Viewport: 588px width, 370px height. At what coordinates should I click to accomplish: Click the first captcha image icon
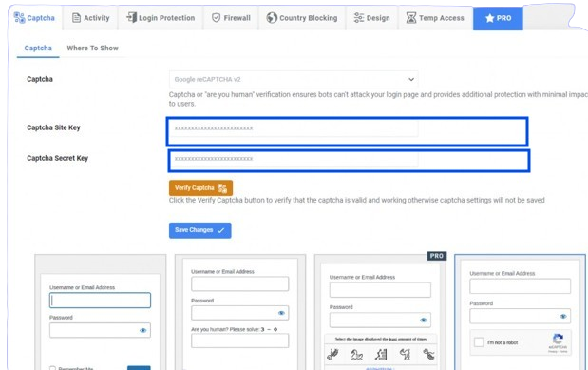(x=332, y=354)
